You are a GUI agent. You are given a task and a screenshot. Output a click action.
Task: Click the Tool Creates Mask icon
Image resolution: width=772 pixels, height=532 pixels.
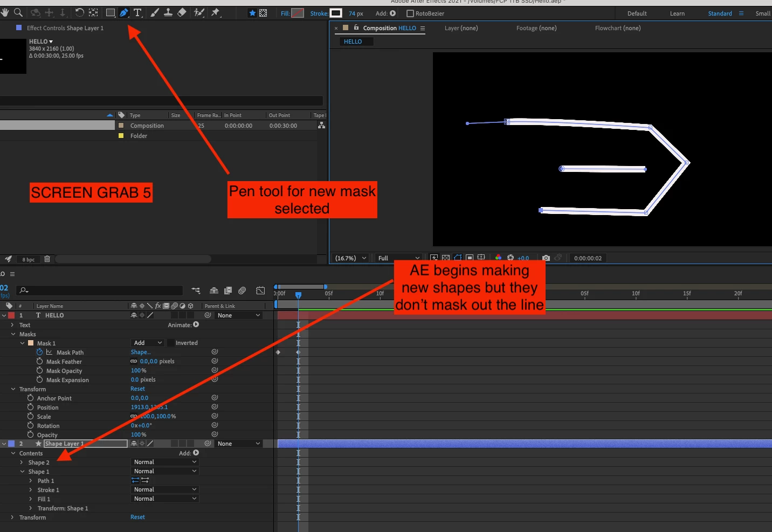[263, 13]
